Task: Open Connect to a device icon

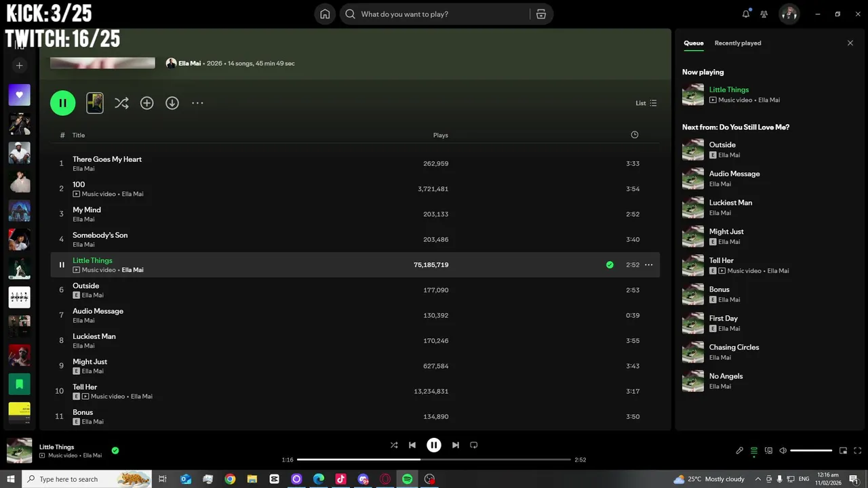Action: point(768,451)
